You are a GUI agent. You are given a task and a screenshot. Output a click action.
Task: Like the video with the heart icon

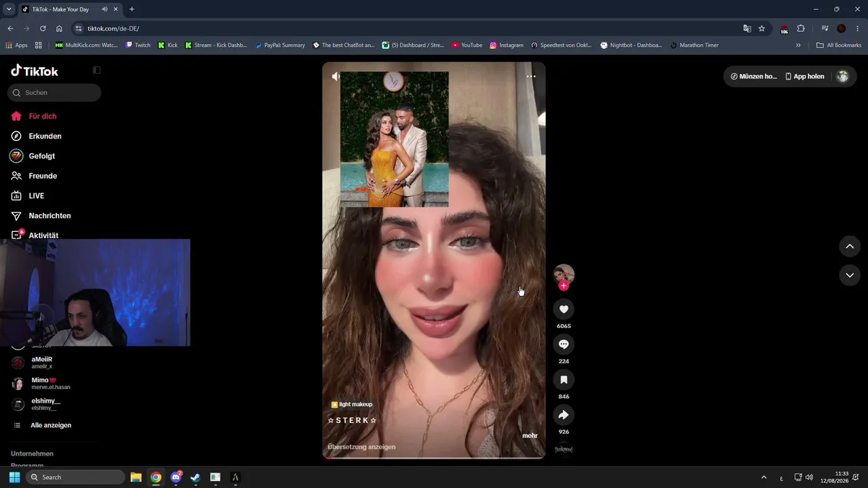click(x=564, y=309)
